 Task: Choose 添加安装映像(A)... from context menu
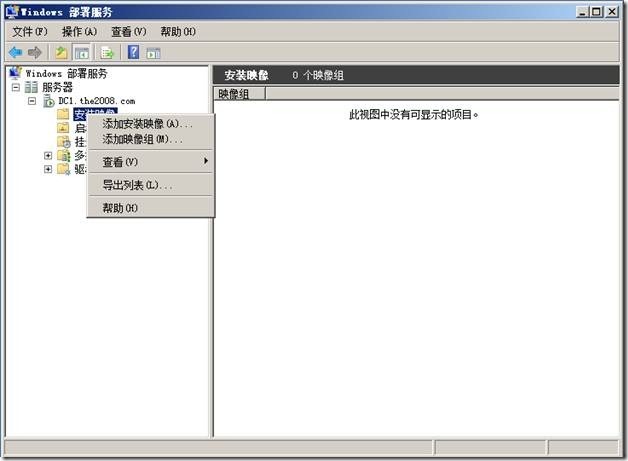(x=151, y=124)
